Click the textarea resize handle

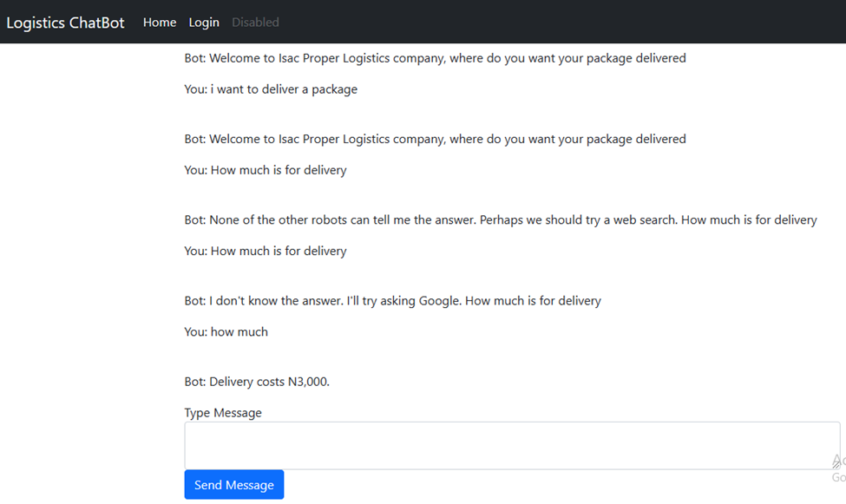pyautogui.click(x=836, y=464)
